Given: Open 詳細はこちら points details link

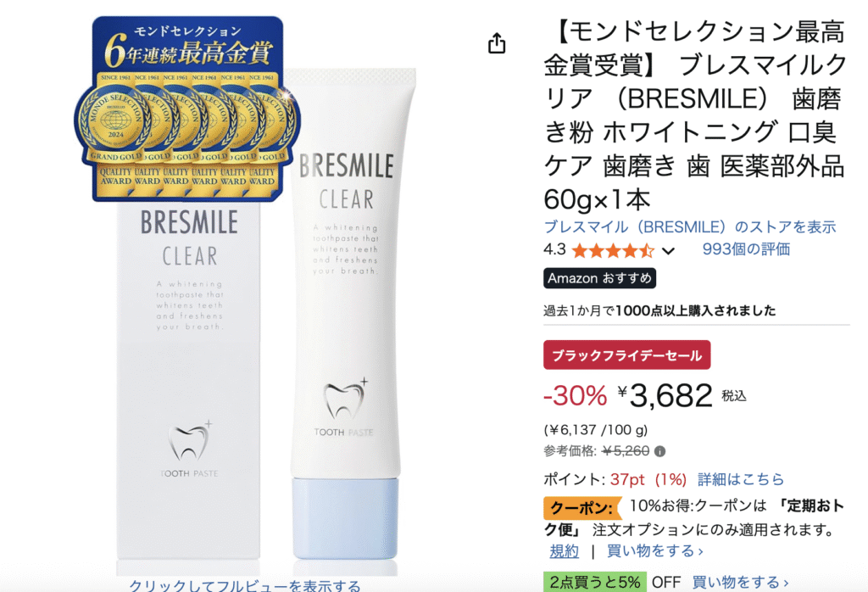Looking at the screenshot, I should [x=741, y=479].
